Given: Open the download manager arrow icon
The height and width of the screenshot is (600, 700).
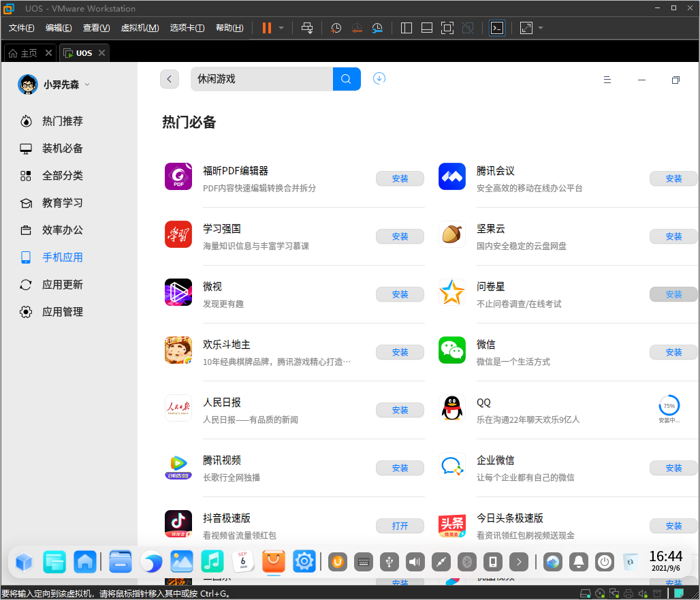Looking at the screenshot, I should (x=379, y=78).
